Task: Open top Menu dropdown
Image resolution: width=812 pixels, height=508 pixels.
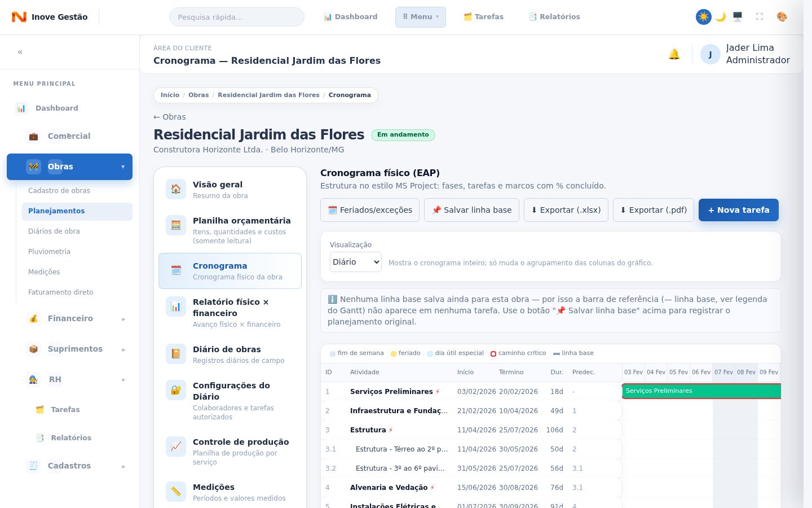Action: [x=421, y=17]
